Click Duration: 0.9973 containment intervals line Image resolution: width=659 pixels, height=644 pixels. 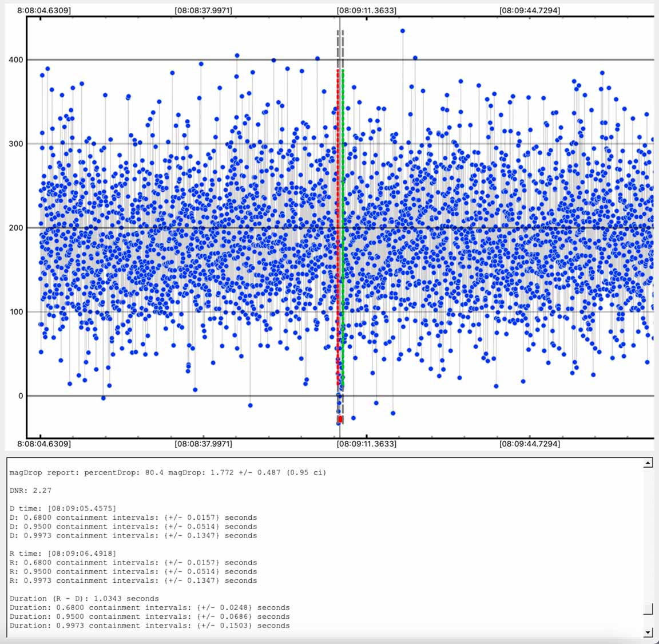149,626
